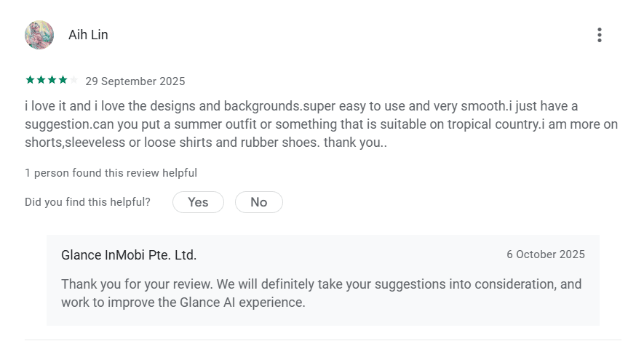Click the first green rating star

(x=30, y=80)
